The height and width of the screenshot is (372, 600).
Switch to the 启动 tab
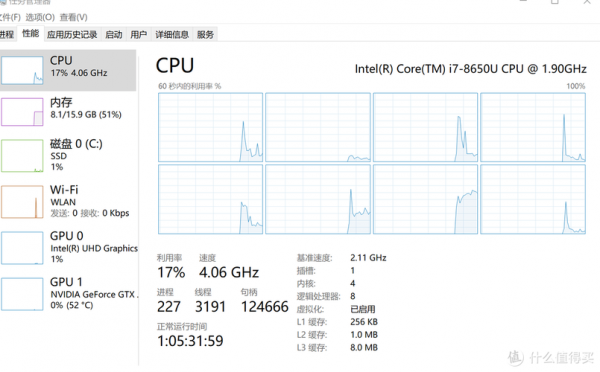pos(114,34)
